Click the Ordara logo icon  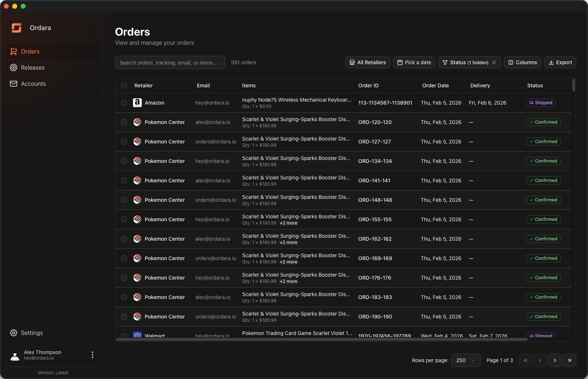click(x=16, y=28)
